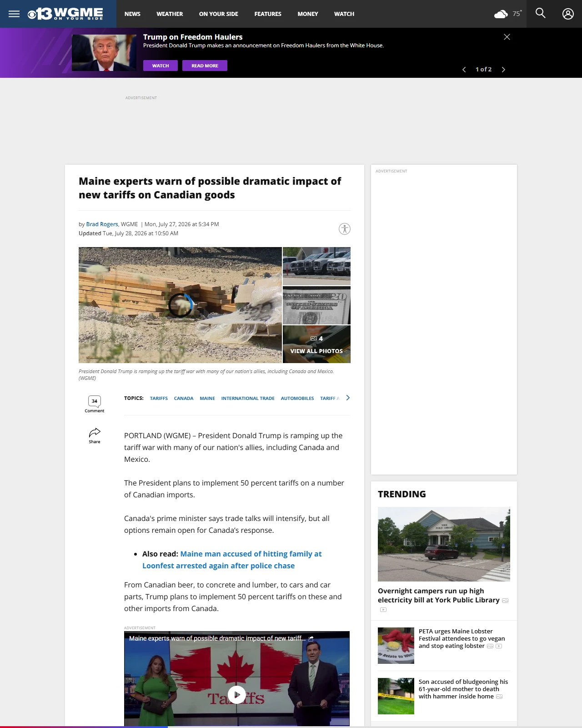This screenshot has width=582, height=728.
Task: View all 4 photos in gallery
Action: pyautogui.click(x=316, y=344)
